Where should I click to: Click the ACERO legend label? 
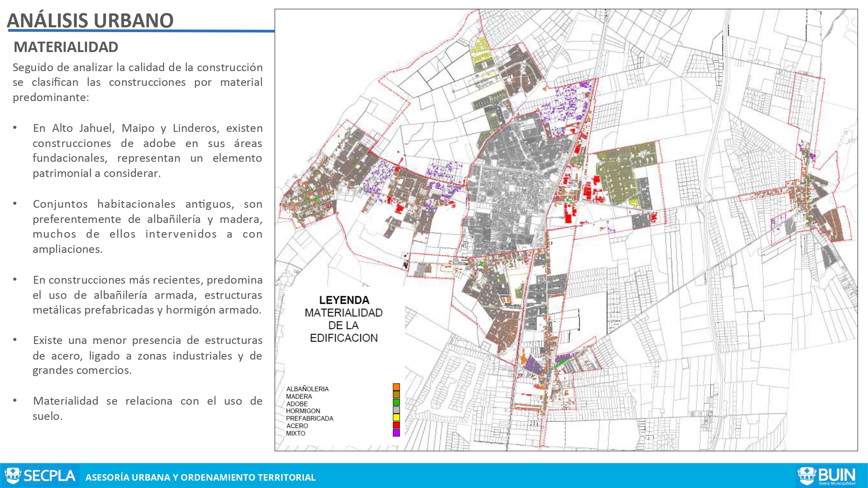coord(297,426)
